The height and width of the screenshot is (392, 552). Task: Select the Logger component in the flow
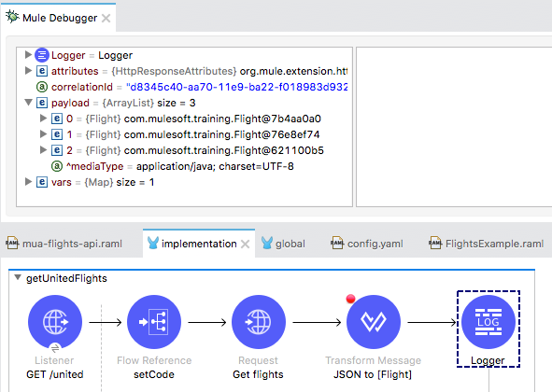click(x=488, y=322)
